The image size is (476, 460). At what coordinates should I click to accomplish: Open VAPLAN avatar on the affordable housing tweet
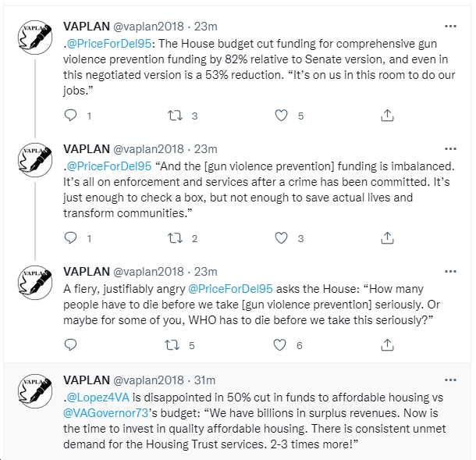[35, 390]
